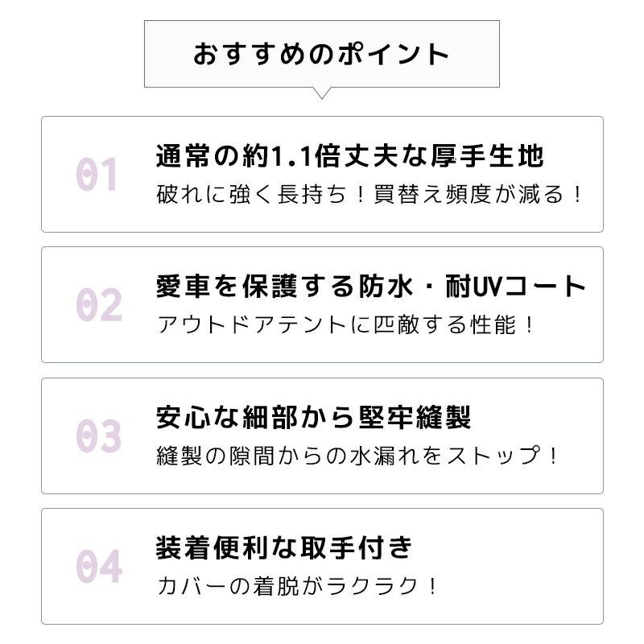Click the downward pointer under the header box
Viewport: 644px width, 644px height.
[321, 93]
